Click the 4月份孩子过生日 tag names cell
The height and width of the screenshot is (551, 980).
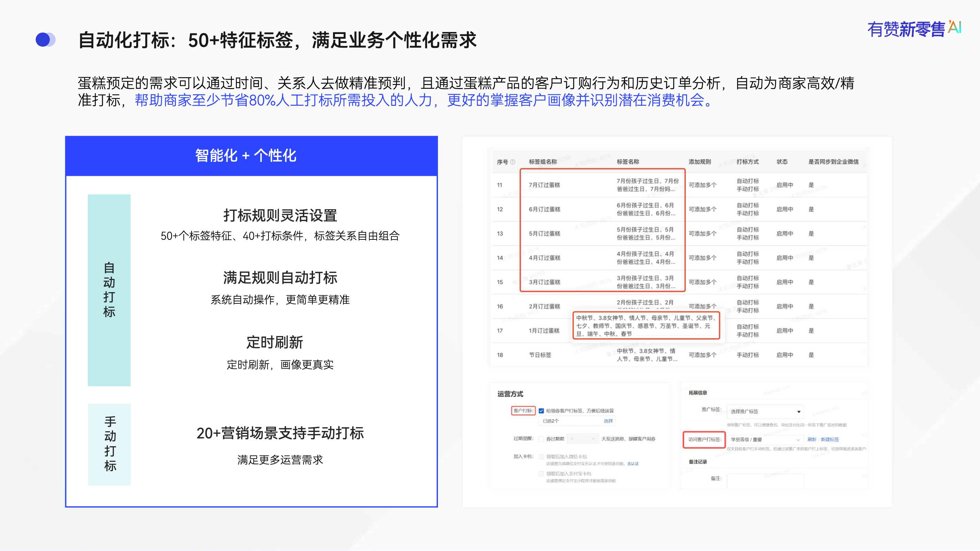[646, 258]
